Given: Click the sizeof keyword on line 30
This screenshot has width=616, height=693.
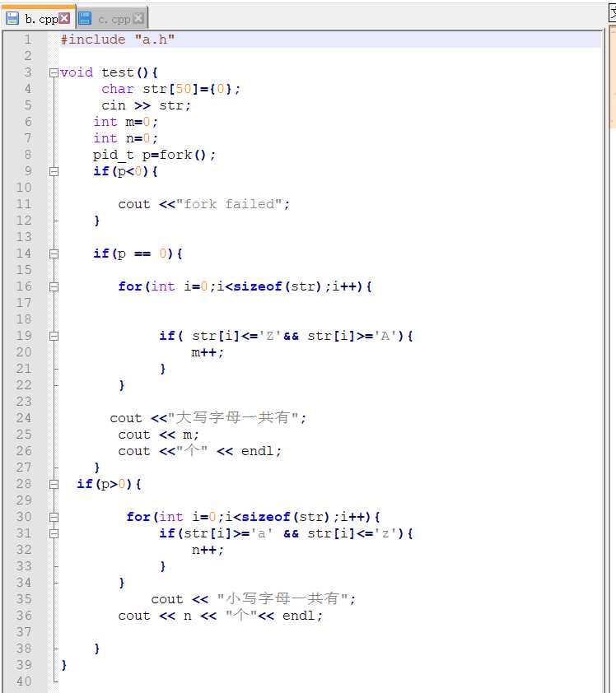Looking at the screenshot, I should point(266,517).
